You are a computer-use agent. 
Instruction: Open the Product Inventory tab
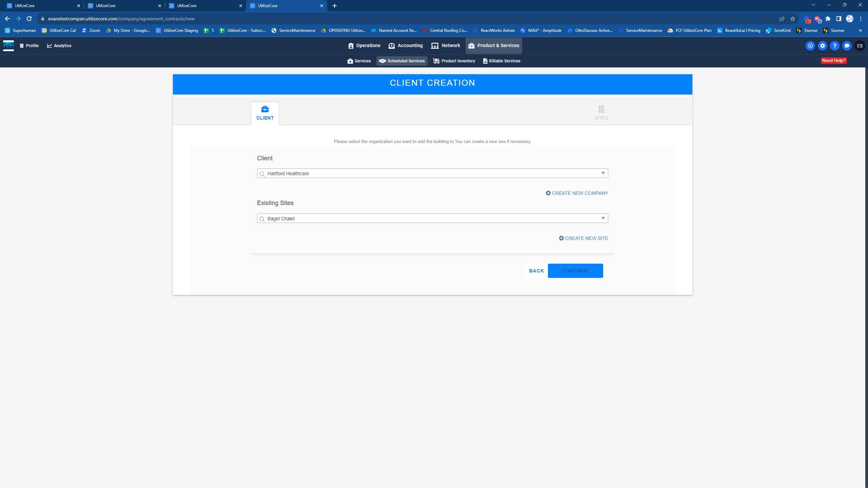[x=454, y=61]
